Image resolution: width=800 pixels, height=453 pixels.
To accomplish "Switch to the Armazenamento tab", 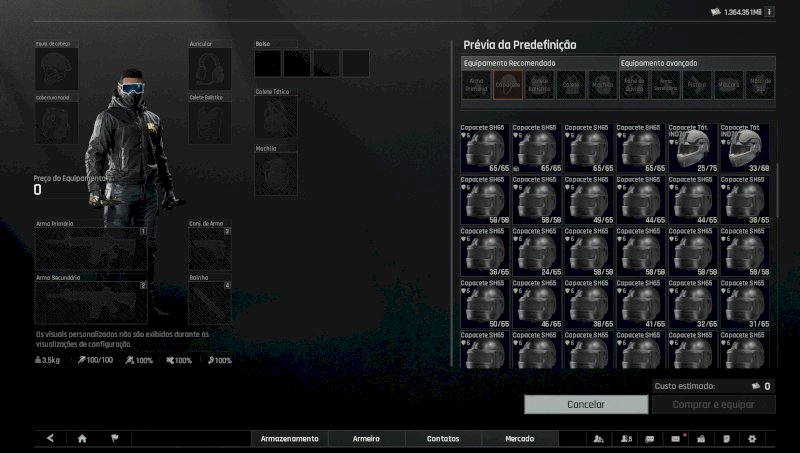I will click(x=289, y=438).
